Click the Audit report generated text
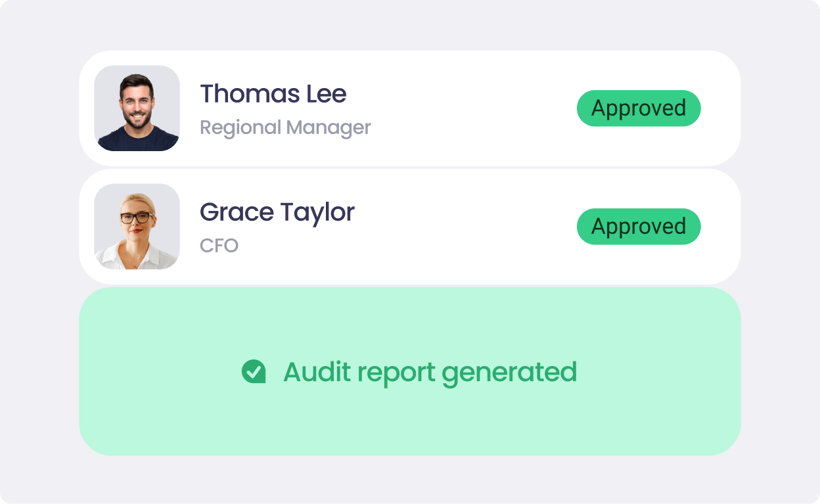 tap(428, 371)
